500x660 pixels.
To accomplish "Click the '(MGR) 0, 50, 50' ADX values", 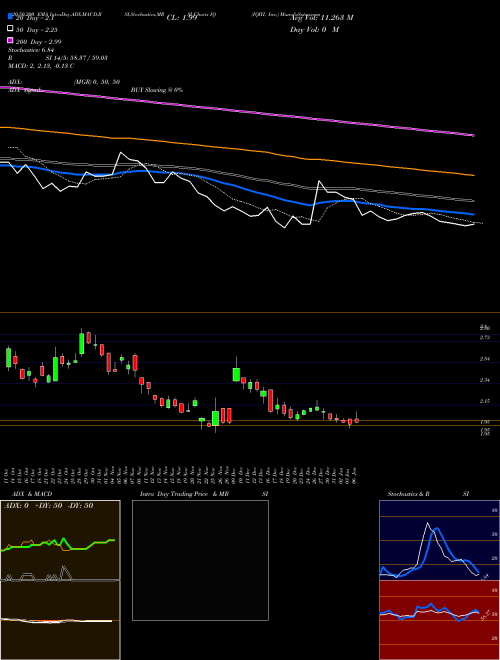I will click(x=97, y=82).
